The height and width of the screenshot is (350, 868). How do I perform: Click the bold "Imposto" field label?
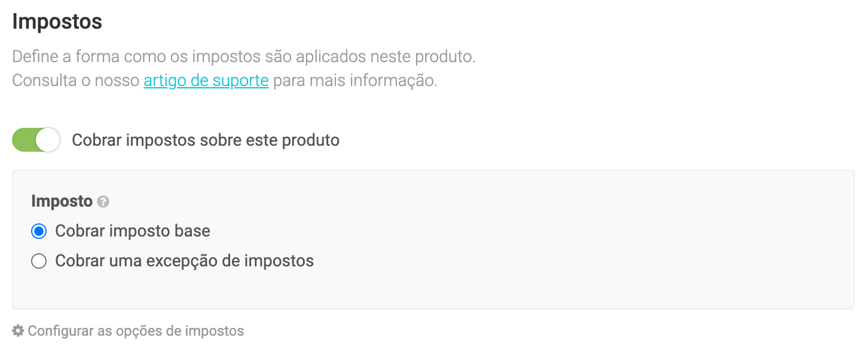[62, 201]
